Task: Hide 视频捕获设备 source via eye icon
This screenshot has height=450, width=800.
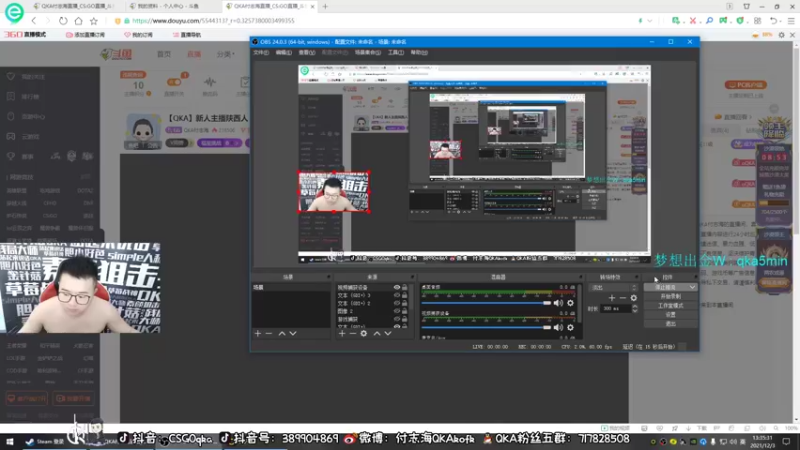Action: point(396,288)
